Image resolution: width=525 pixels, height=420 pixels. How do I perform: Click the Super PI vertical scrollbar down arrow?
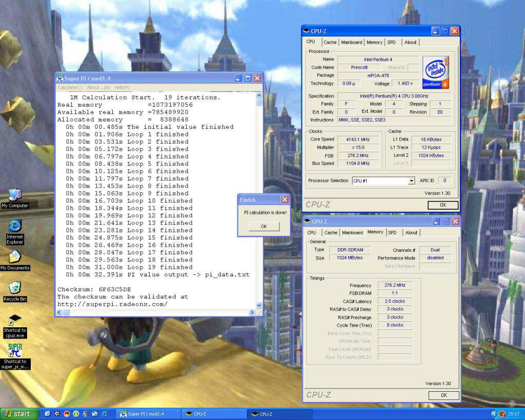(259, 306)
